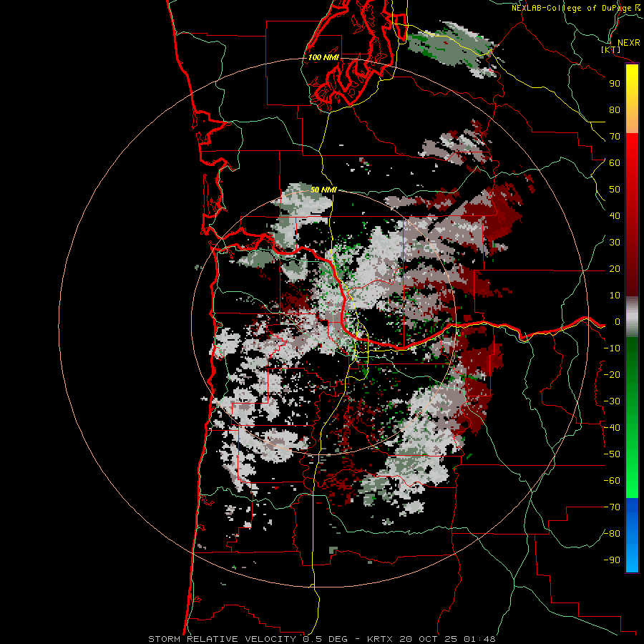Click the "NEXR" label near the color scale
The height and width of the screenshot is (644, 644).
(x=629, y=43)
